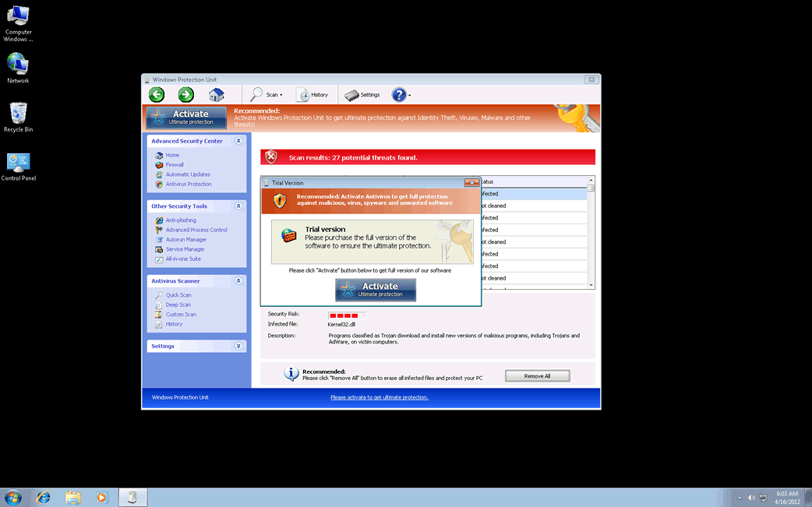This screenshot has width=812, height=507.
Task: Open the History toolbar item
Action: coord(312,95)
